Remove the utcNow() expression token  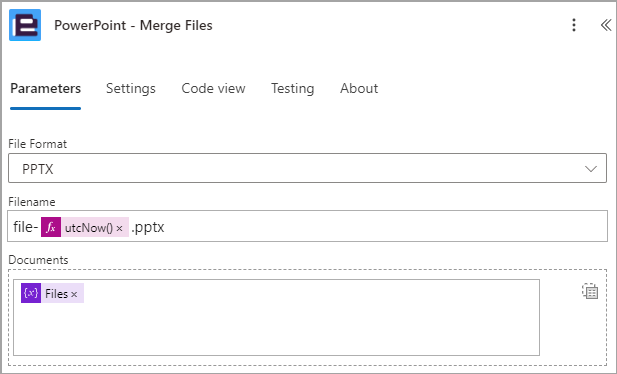pos(120,228)
